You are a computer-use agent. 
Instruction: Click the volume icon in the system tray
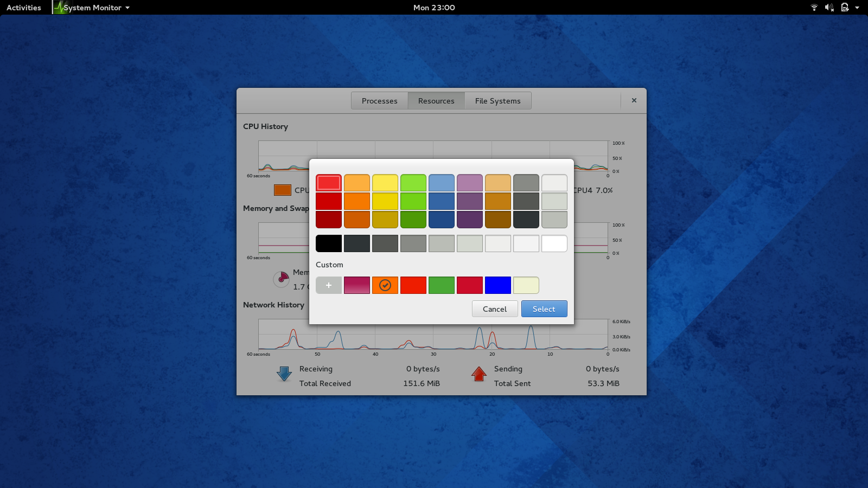click(x=829, y=7)
